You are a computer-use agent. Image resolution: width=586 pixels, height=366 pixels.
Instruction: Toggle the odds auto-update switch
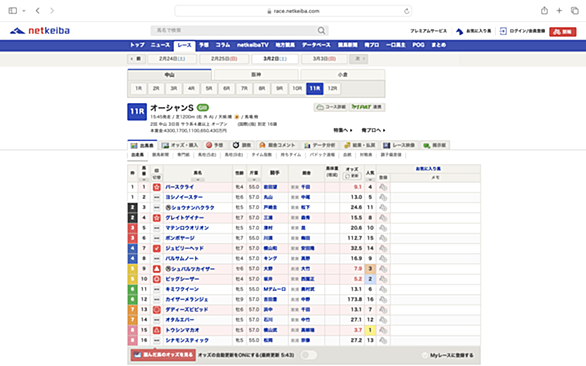click(x=309, y=355)
